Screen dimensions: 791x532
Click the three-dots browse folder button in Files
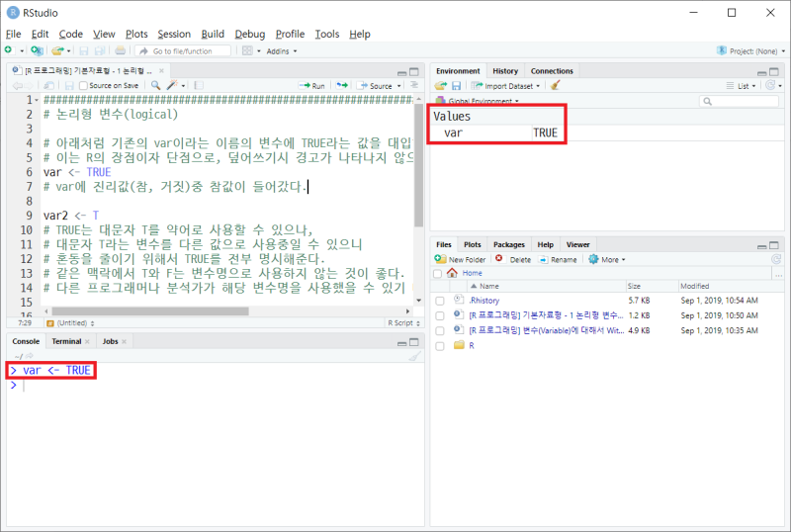[x=779, y=275]
